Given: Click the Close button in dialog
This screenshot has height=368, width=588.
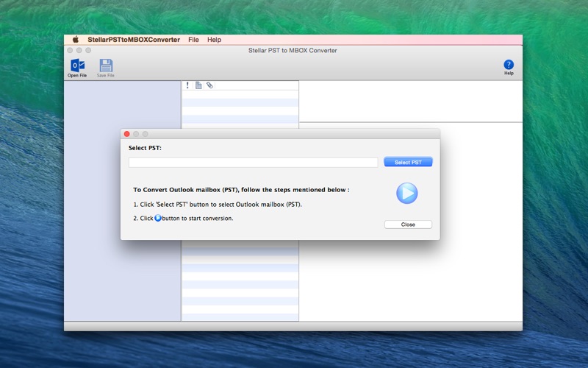Looking at the screenshot, I should pos(408,224).
